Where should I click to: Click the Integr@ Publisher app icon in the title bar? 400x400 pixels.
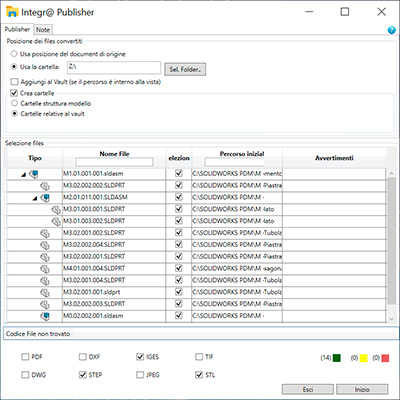(12, 12)
